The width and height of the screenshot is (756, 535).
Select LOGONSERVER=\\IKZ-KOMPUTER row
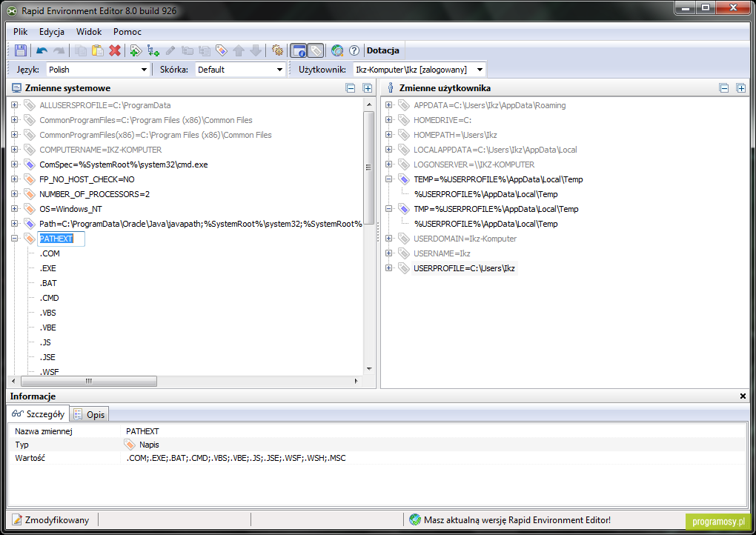pyautogui.click(x=474, y=165)
